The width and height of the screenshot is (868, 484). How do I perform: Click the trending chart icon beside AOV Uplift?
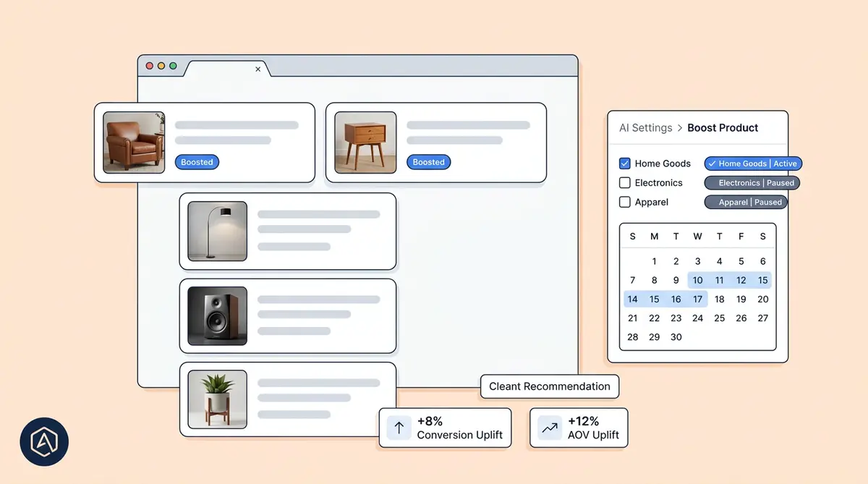548,428
